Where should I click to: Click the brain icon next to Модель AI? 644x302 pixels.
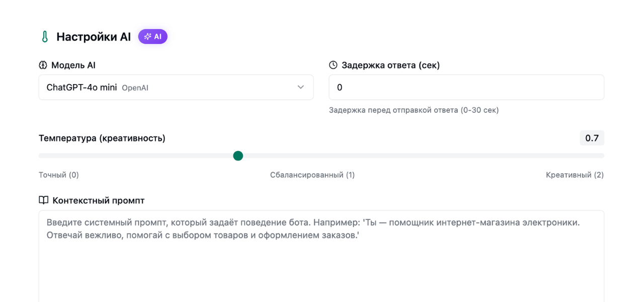coord(43,65)
